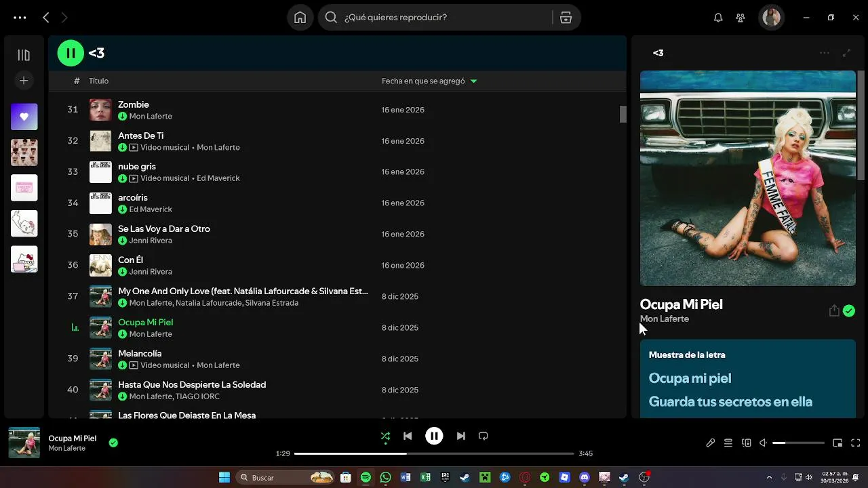The image size is (868, 488).
Task: Go back with the left arrow
Action: coord(46,18)
